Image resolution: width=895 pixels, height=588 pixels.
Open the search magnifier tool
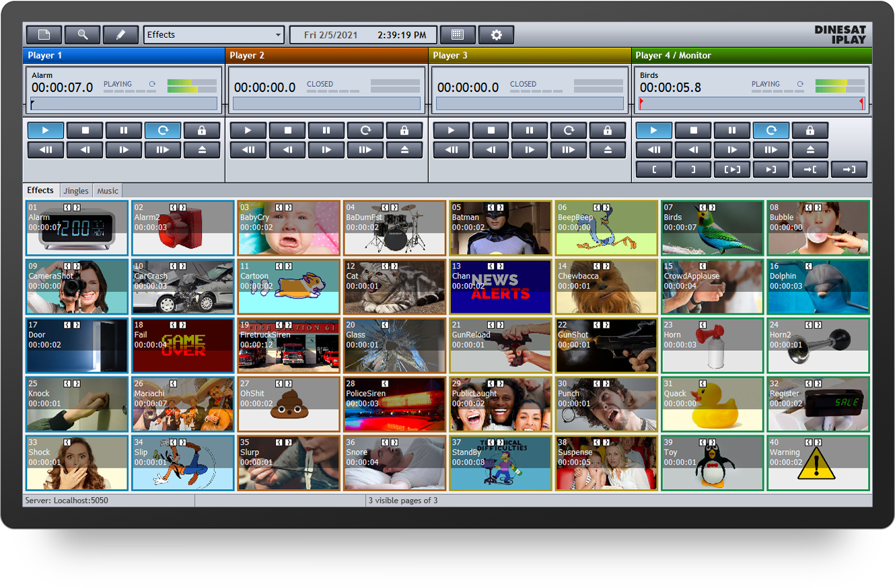point(82,35)
